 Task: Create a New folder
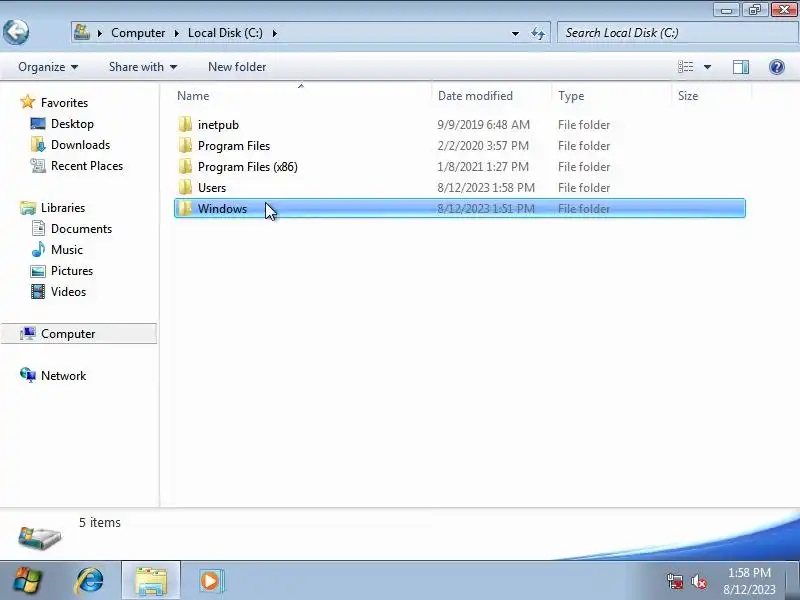237,67
